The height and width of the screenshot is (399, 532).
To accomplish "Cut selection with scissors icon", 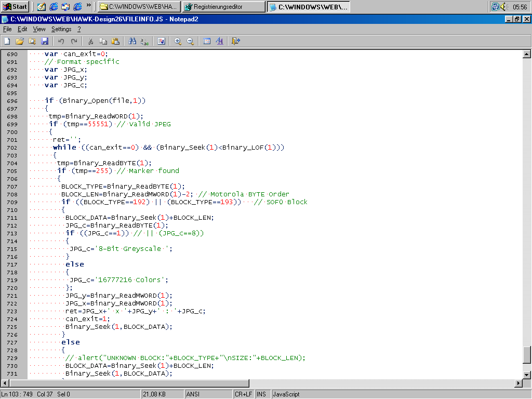I will (90, 42).
